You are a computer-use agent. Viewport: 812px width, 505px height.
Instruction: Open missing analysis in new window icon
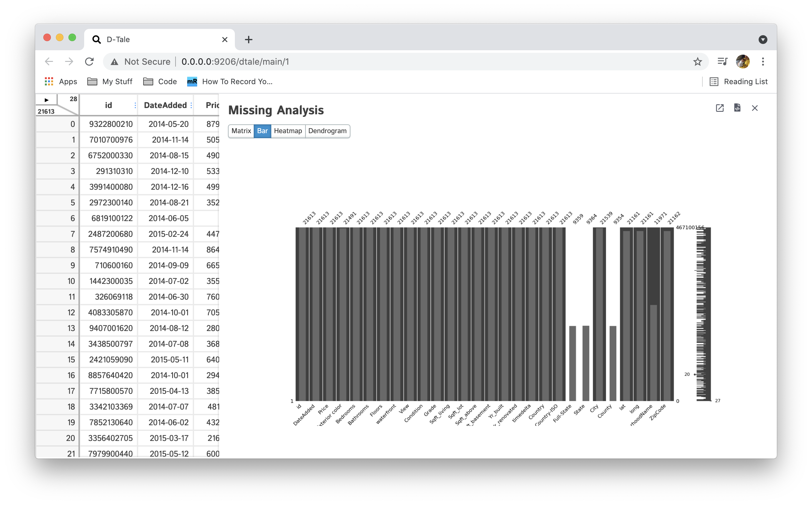(x=719, y=108)
